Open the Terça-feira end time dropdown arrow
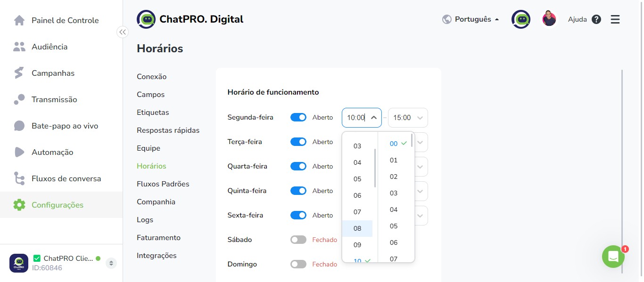Image resolution: width=644 pixels, height=282 pixels. [420, 142]
